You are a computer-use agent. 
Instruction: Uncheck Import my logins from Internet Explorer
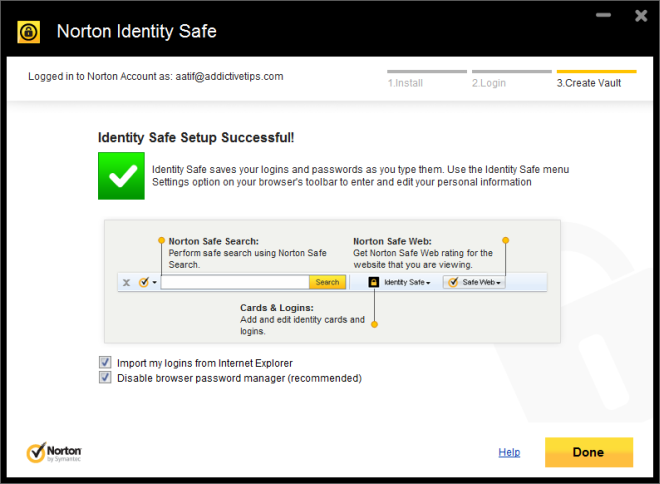tap(105, 362)
